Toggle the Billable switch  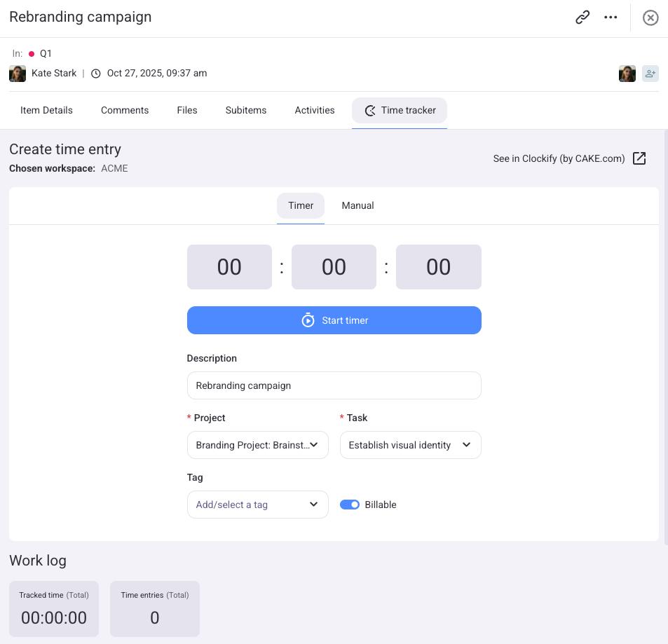click(350, 505)
